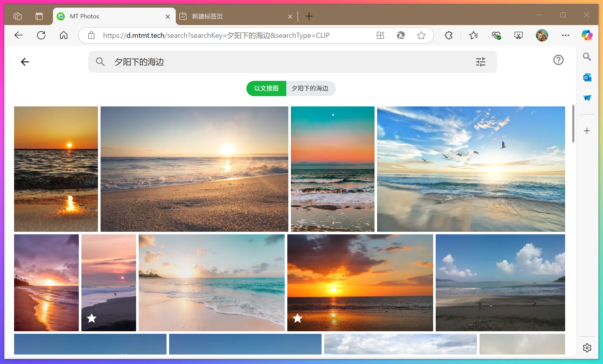
Task: Expand the vertical tabs panel
Action: (x=39, y=16)
